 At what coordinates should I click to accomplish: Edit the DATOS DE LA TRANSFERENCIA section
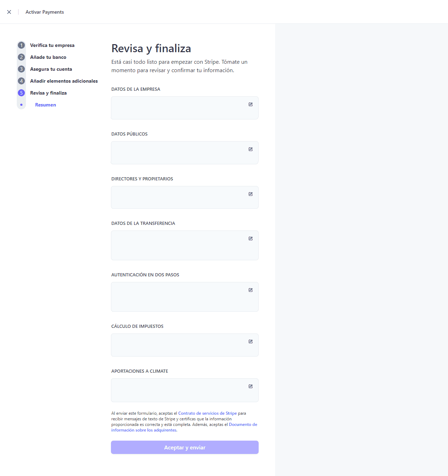coord(251,239)
